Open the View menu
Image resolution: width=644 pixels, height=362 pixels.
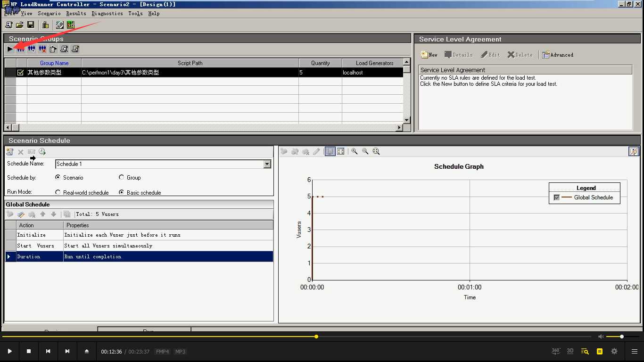[x=26, y=13]
